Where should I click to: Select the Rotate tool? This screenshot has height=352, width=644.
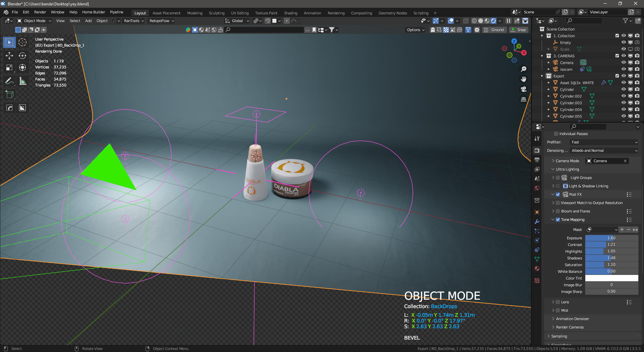(22, 56)
